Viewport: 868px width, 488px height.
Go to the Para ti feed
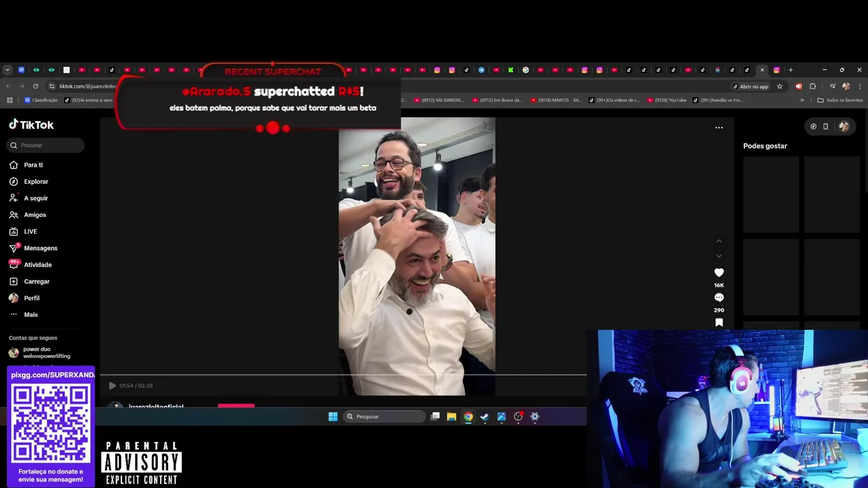coord(26,165)
